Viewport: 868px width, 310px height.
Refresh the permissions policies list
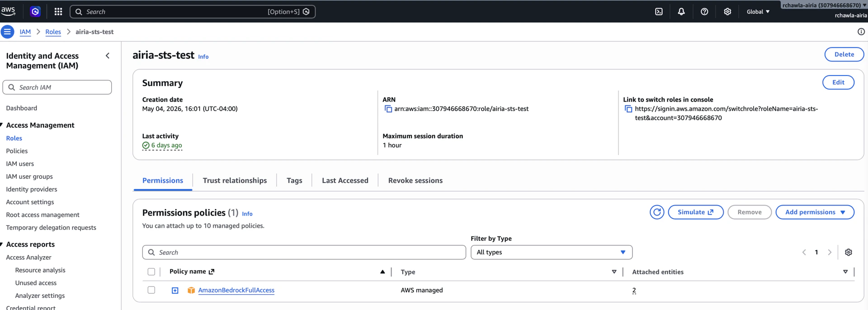coord(657,212)
